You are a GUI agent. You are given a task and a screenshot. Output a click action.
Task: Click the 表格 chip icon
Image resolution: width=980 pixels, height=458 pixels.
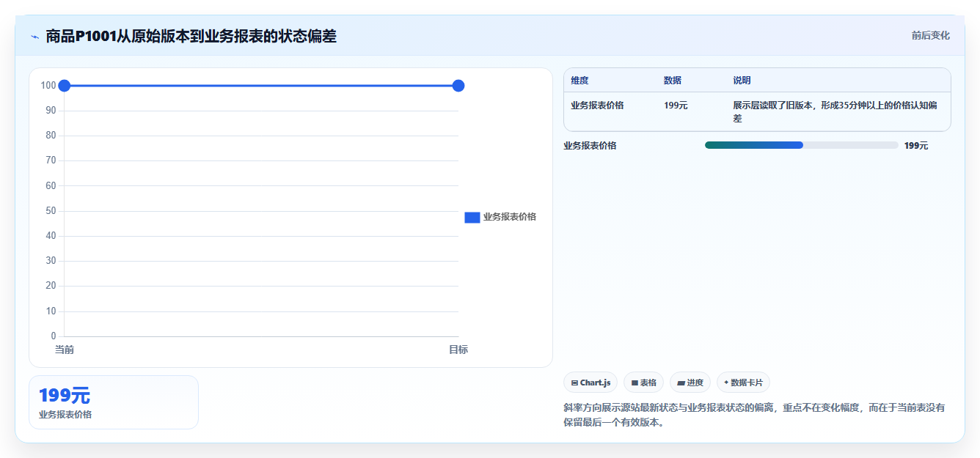[x=635, y=383]
